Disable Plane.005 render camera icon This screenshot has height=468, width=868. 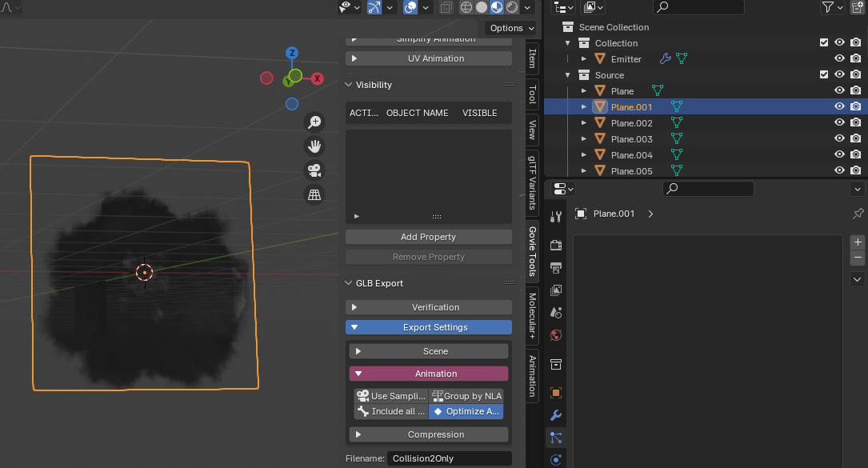click(856, 170)
